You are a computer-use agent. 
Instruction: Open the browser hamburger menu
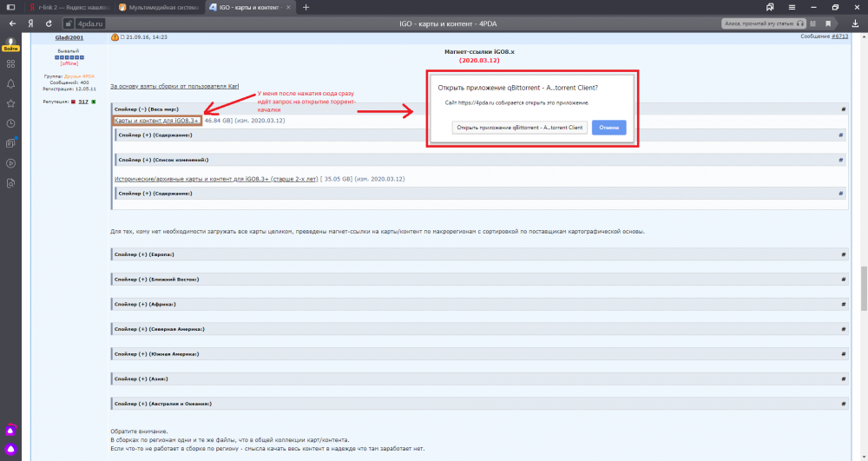pos(792,7)
